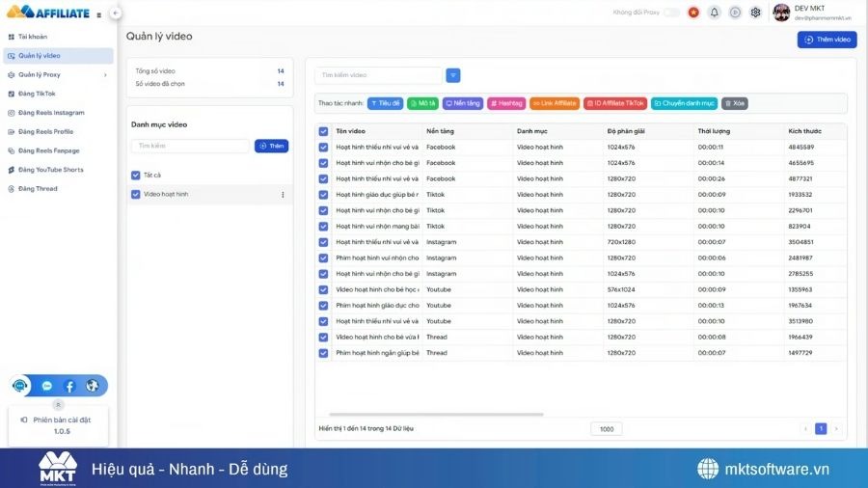Open settings via the gear icon
Viewport: 868px width, 488px height.
coord(755,13)
